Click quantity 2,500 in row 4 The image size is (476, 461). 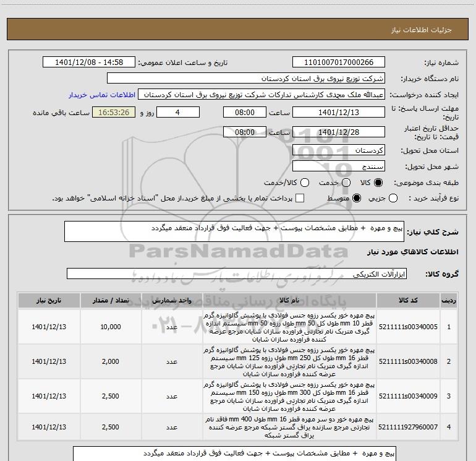pos(111,427)
